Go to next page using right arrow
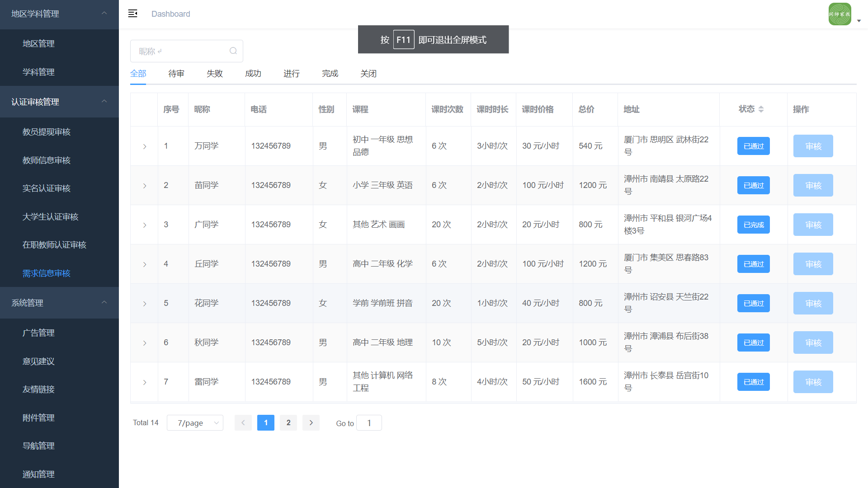868x488 pixels. coord(311,422)
